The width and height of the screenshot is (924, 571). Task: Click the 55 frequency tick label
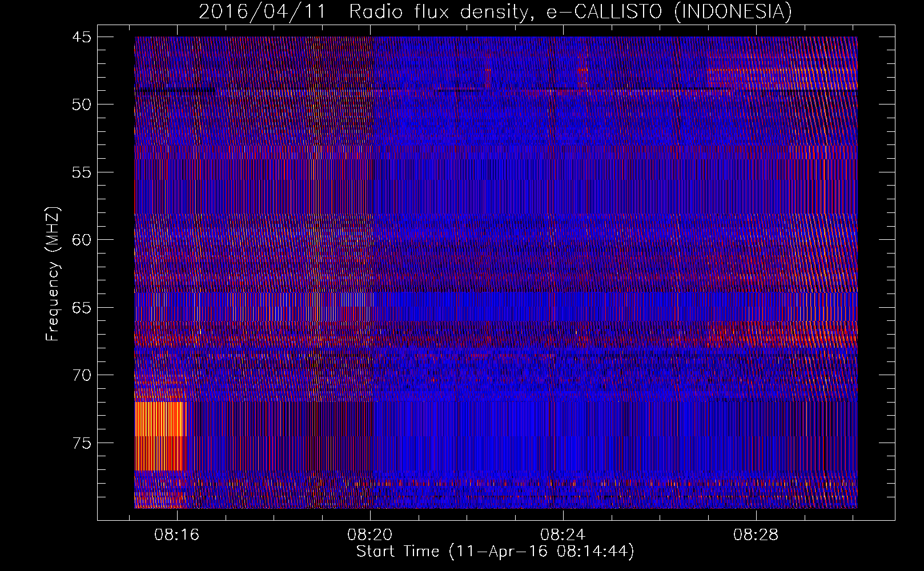coord(82,172)
